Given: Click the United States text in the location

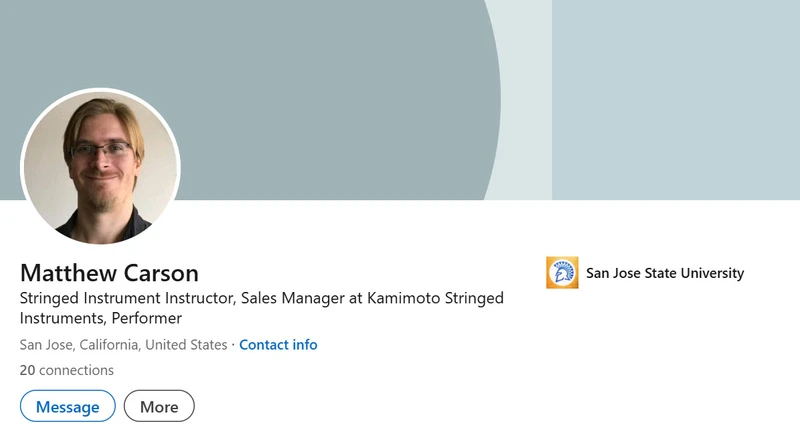Looking at the screenshot, I should (186, 345).
